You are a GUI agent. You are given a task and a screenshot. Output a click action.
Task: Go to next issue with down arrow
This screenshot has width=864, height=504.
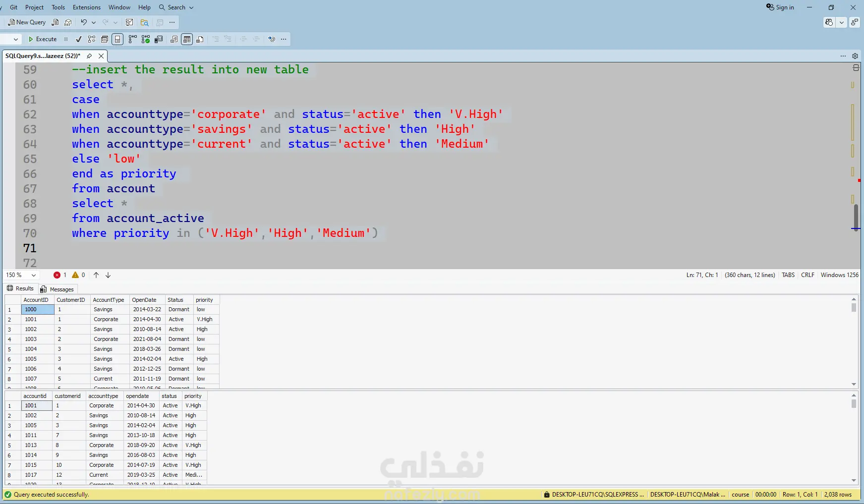pos(108,275)
